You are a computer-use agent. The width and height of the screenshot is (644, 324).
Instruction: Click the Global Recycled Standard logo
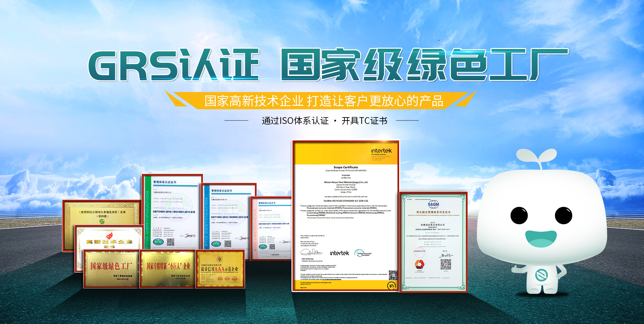pyautogui.click(x=364, y=253)
